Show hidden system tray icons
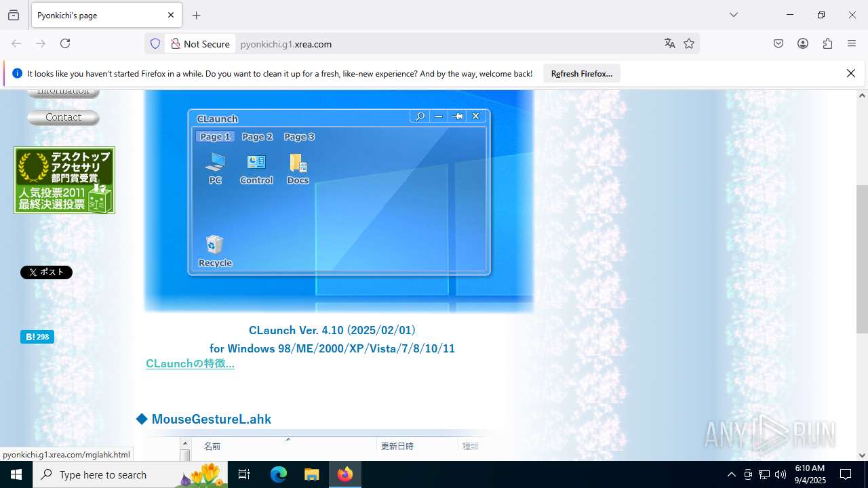 731,474
